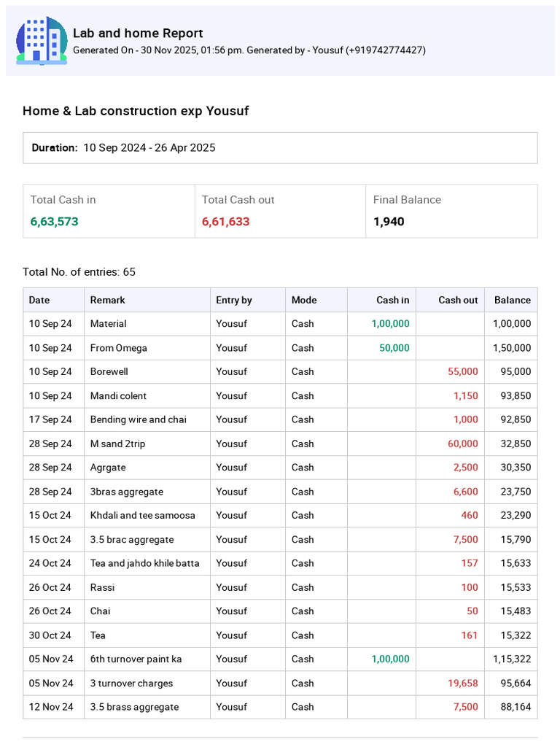Select the 'Lab and home Report' title
Image resolution: width=560 pixels, height=747 pixels.
click(138, 33)
